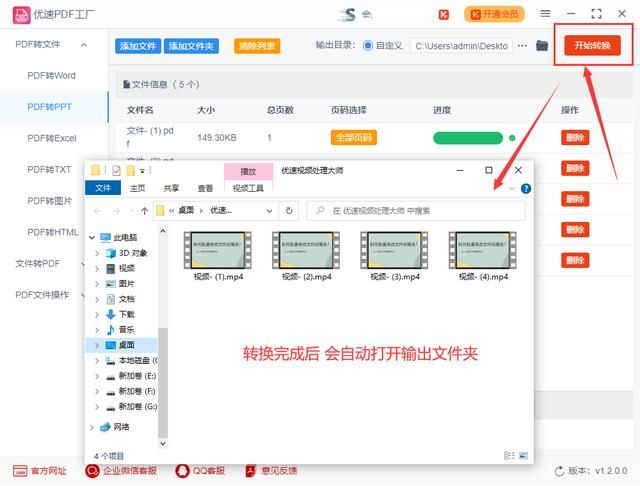Expand the Explorer ribbon chevron

pyautogui.click(x=512, y=189)
